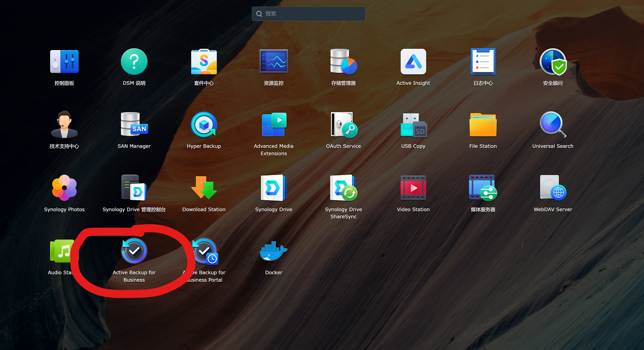Open 资源监控 Resource Monitor

[274, 62]
